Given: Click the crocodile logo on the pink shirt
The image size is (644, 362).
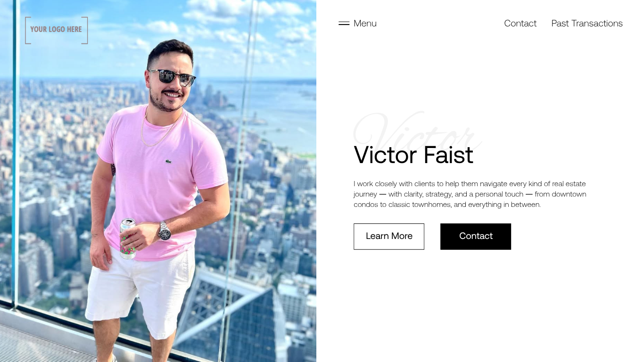Looking at the screenshot, I should tap(168, 162).
